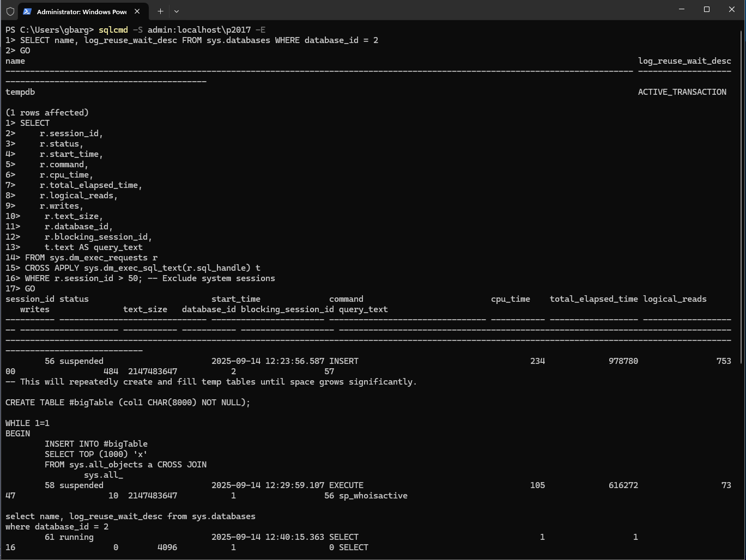
Task: Select the Administrator: Windows PowerShell tab
Action: tap(82, 11)
